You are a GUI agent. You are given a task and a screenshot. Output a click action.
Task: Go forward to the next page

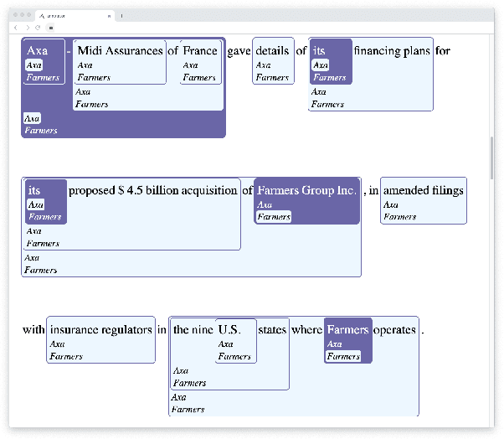(x=27, y=28)
